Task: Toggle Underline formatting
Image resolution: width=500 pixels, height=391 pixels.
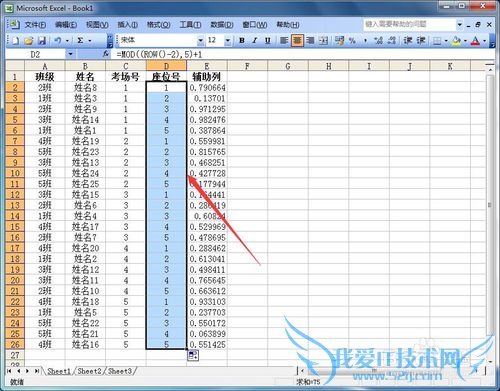Action: point(268,40)
